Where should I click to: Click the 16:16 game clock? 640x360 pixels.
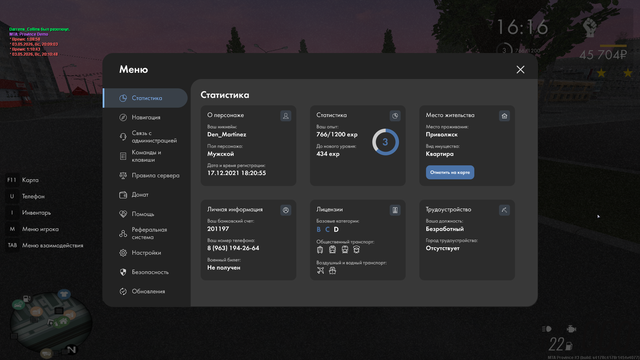click(522, 27)
